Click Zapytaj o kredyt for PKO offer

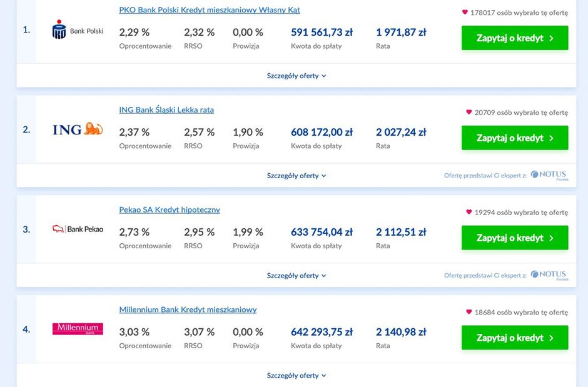pyautogui.click(x=515, y=38)
